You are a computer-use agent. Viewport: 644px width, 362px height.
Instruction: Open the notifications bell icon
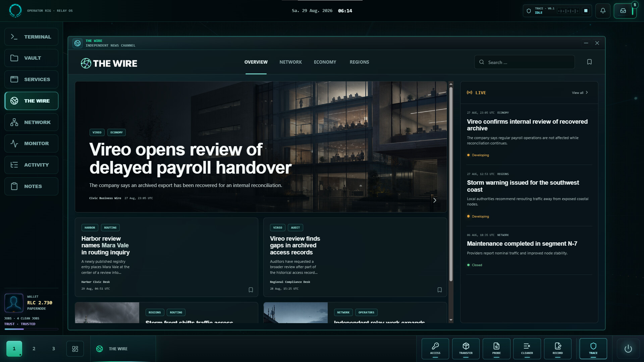coord(603,11)
